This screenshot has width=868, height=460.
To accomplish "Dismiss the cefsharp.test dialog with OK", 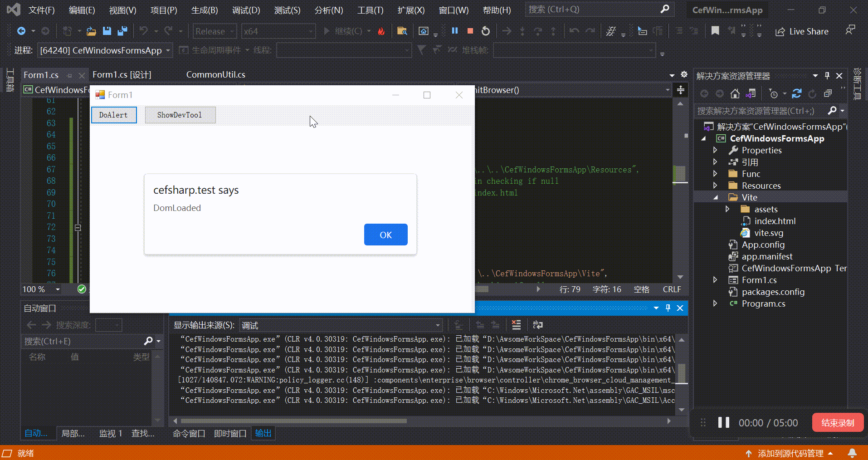I will coord(385,235).
